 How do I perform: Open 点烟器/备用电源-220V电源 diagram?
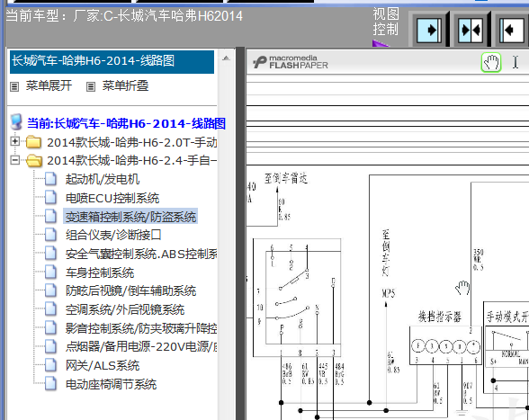[141, 346]
